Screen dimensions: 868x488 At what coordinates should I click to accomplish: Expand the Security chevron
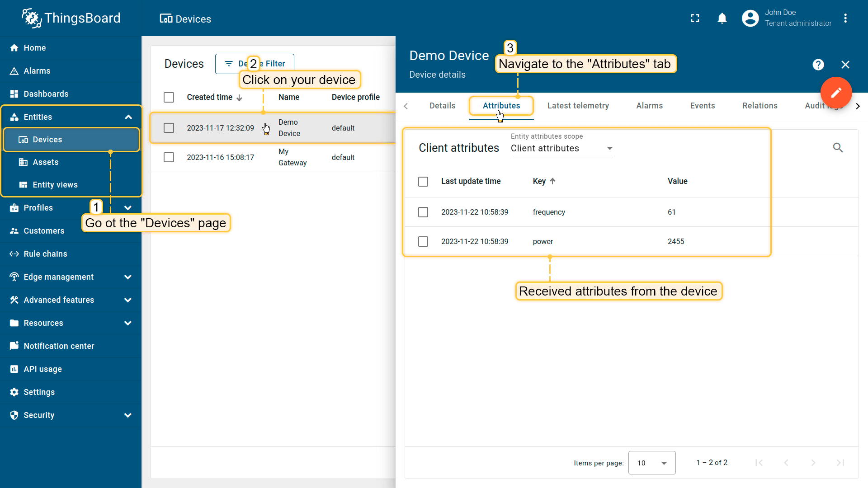pyautogui.click(x=128, y=415)
